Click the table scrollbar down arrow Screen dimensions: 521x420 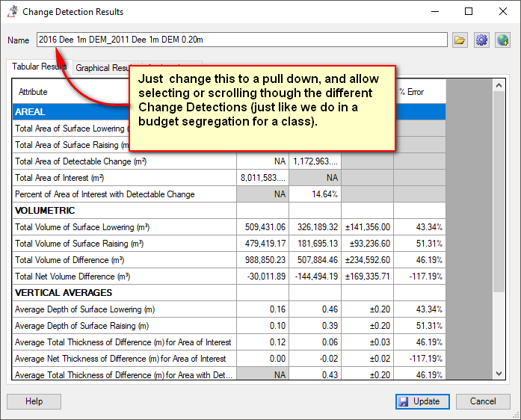[499, 374]
